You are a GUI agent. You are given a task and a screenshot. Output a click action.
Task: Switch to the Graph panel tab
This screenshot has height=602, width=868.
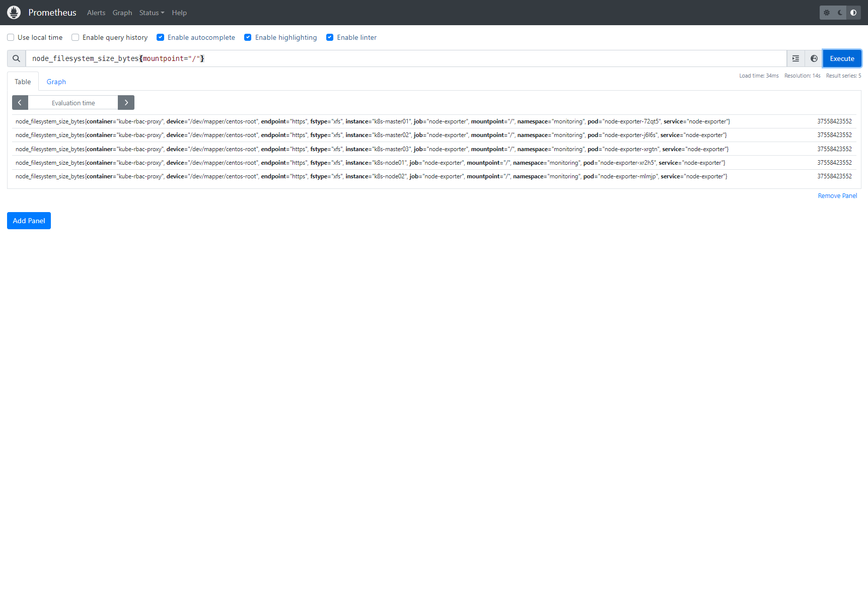coord(56,82)
